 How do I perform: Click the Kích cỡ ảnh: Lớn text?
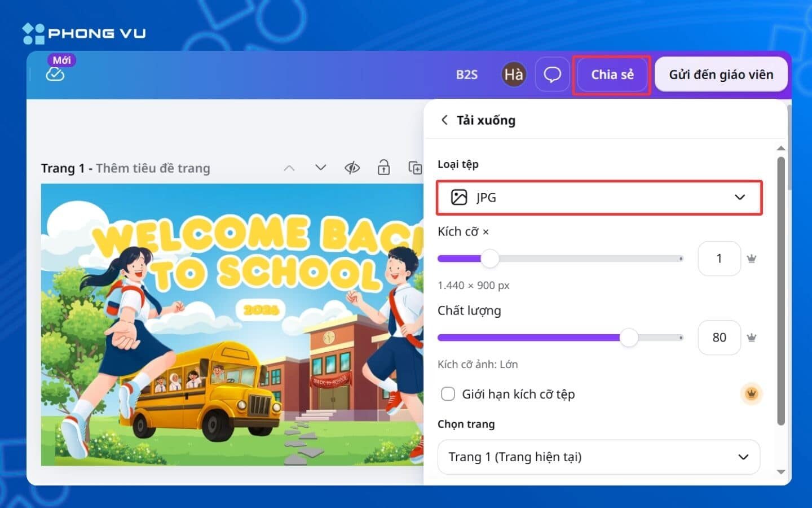pyautogui.click(x=478, y=364)
